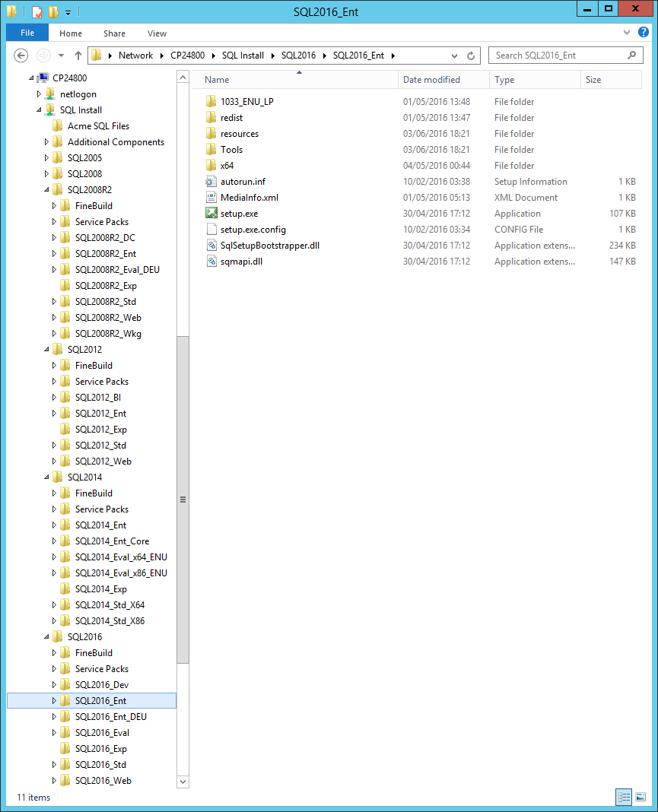The height and width of the screenshot is (812, 658).
Task: Collapse the SQL2012 tree node
Action: click(x=46, y=349)
